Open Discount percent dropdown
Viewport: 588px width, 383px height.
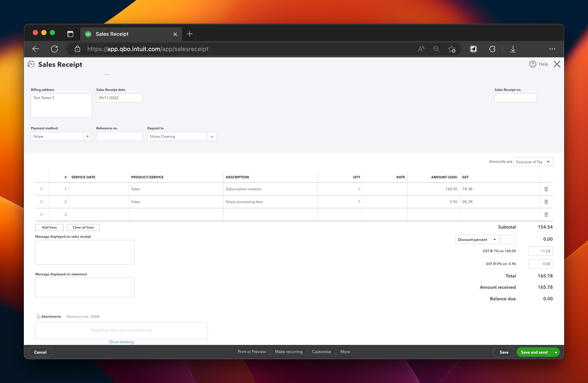pos(477,240)
